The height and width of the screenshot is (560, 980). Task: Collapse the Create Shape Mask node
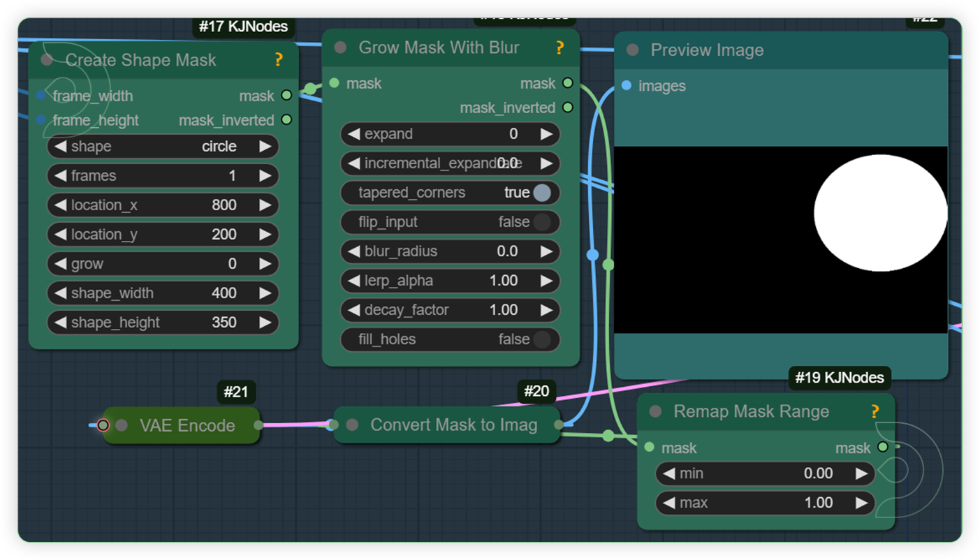45,60
